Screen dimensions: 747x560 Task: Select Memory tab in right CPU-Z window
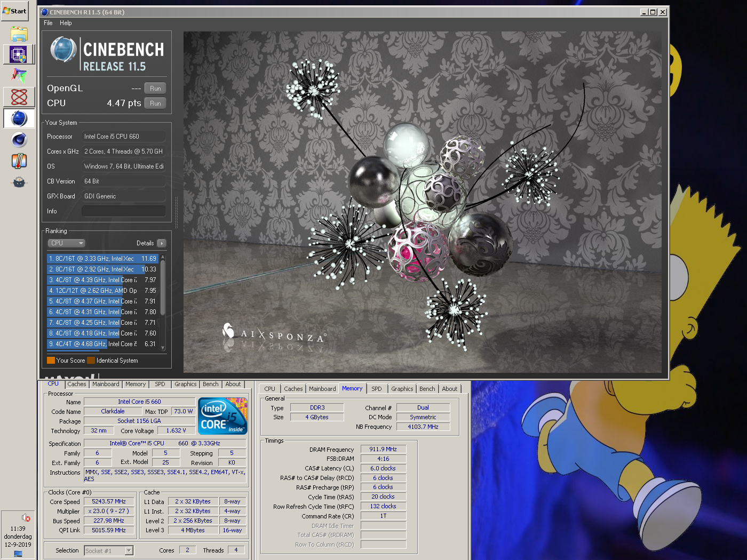point(352,388)
